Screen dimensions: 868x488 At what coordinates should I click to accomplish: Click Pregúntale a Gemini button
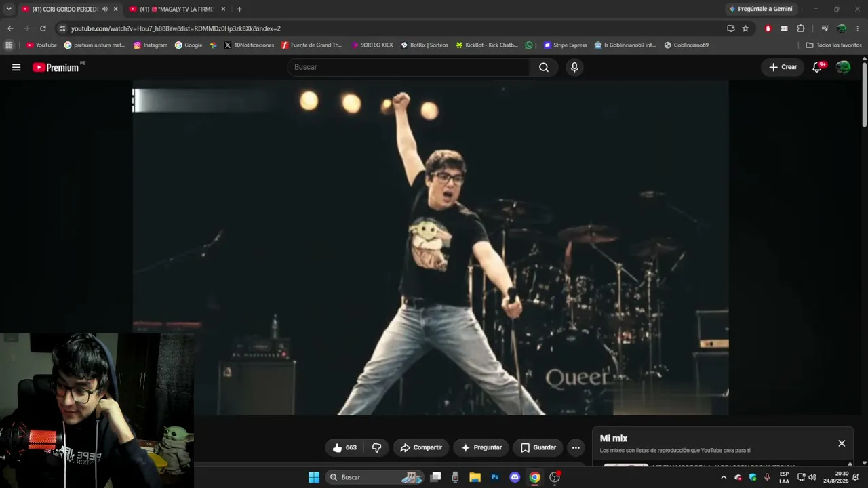click(x=760, y=9)
